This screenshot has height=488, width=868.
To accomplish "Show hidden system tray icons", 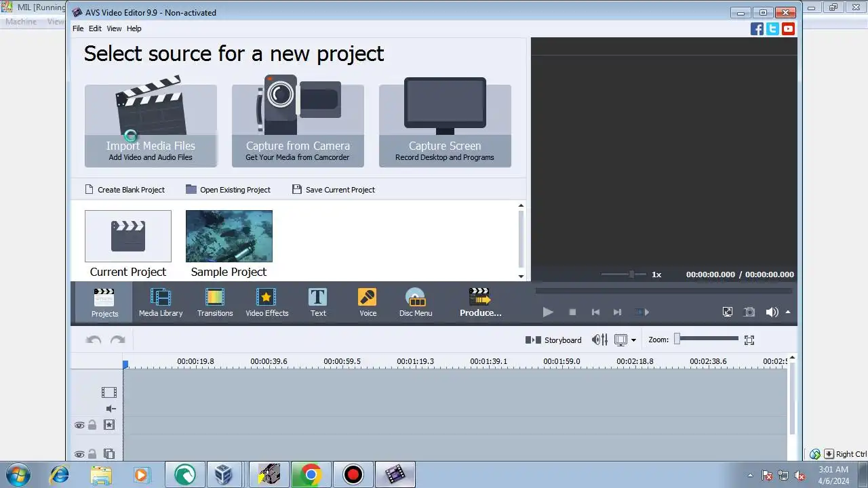I will click(750, 475).
